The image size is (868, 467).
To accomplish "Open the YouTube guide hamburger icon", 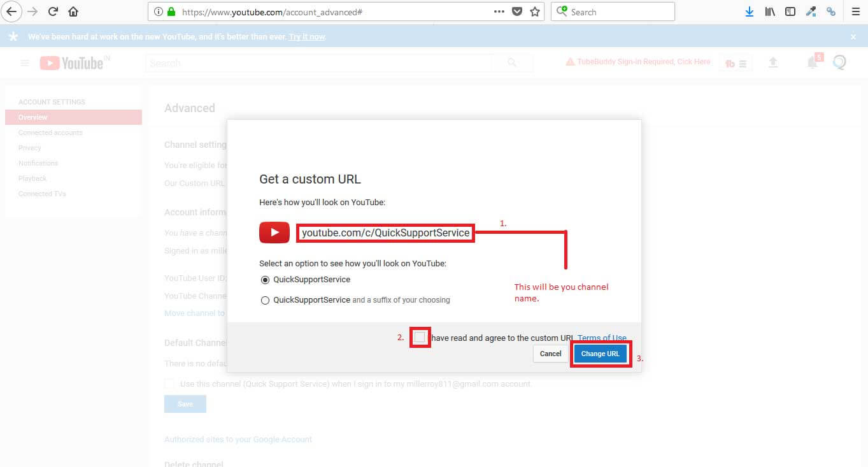I will (24, 62).
